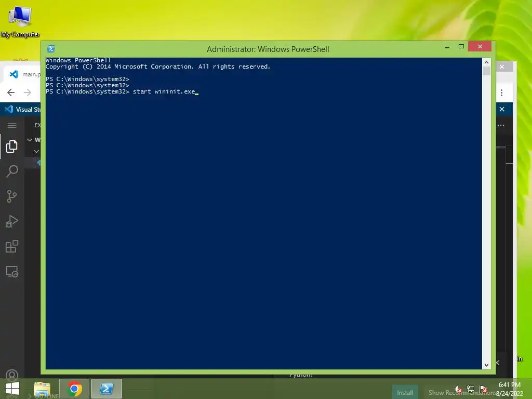
Task: Click the Copyright 2014 Microsoft line
Action: [x=158, y=66]
